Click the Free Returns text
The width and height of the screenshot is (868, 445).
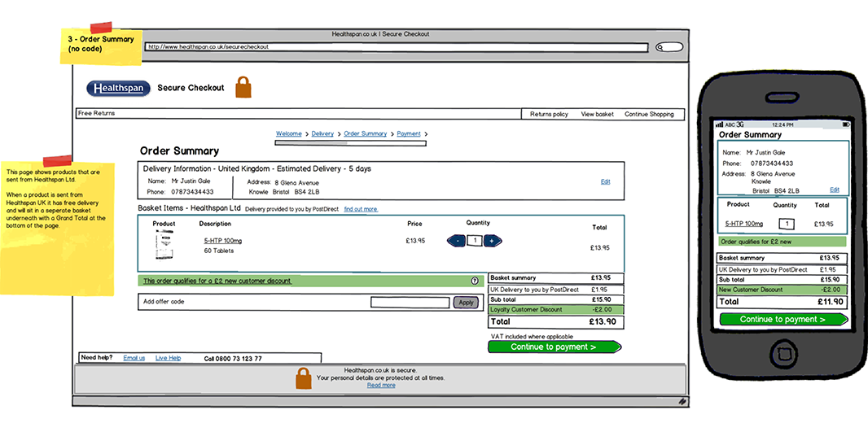coord(96,113)
